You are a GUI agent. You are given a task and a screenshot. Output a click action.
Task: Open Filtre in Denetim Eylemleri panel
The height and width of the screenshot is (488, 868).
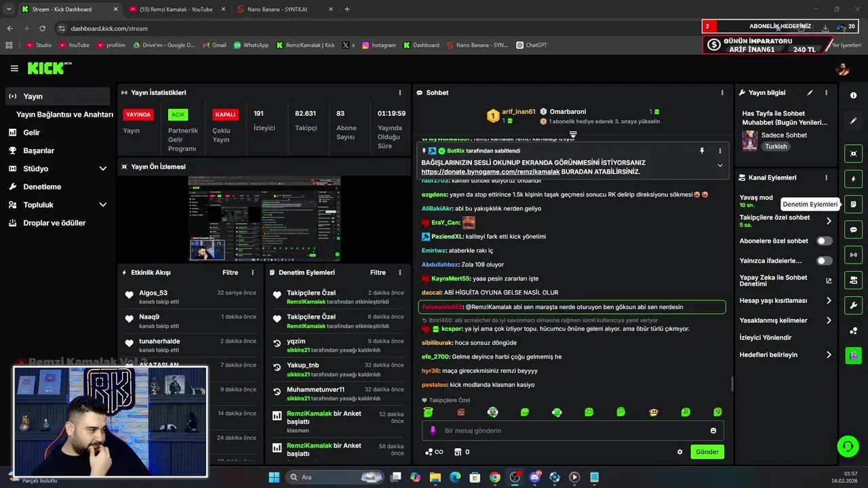point(378,272)
